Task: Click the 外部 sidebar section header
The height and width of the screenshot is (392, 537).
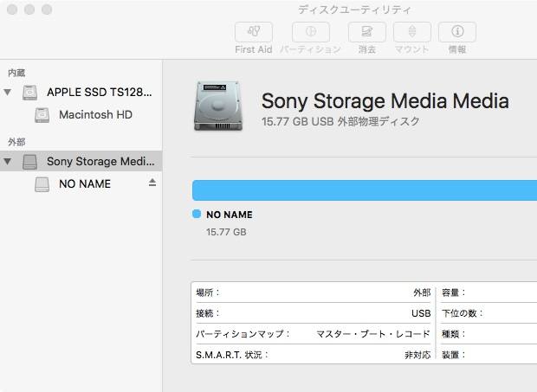Action: coord(16,142)
